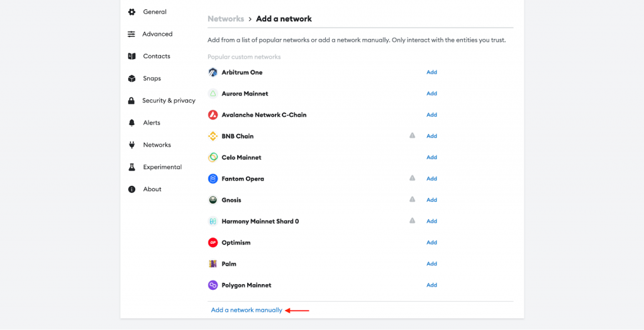
Task: Click the Snaps cube icon
Action: [x=131, y=79]
